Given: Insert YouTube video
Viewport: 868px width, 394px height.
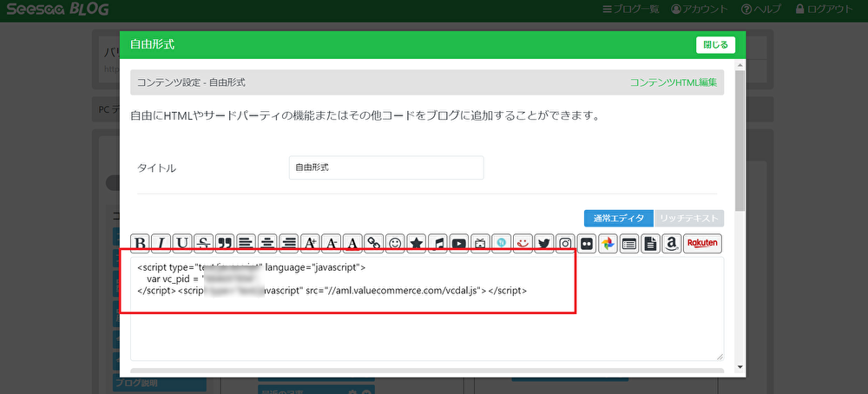Looking at the screenshot, I should tap(459, 243).
